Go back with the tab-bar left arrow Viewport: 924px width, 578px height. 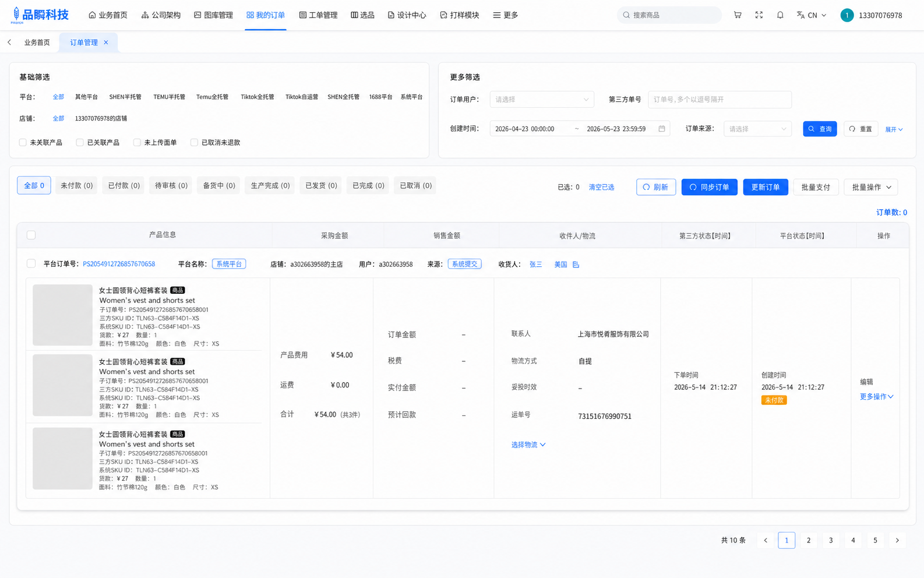[x=9, y=42]
